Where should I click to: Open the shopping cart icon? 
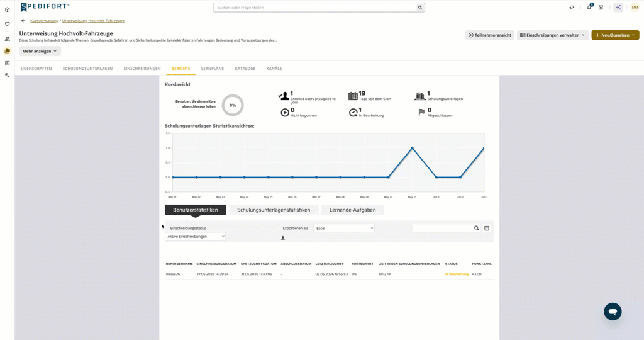(601, 8)
